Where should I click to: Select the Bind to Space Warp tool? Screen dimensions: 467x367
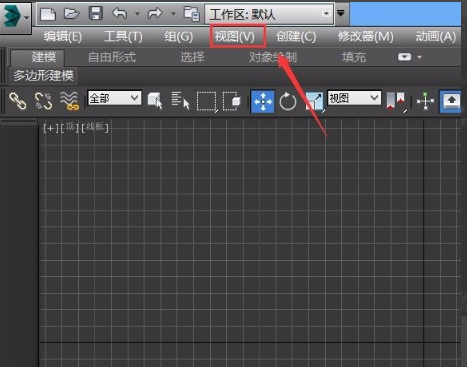[69, 101]
